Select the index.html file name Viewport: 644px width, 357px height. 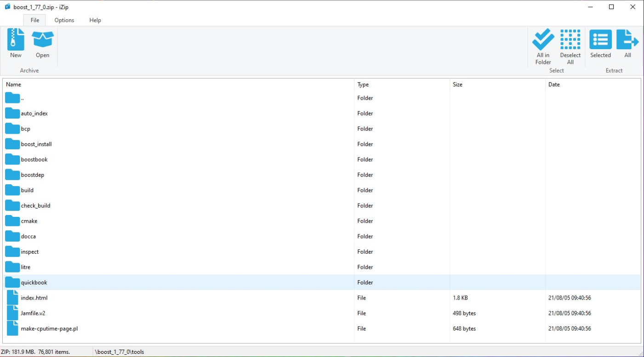34,298
